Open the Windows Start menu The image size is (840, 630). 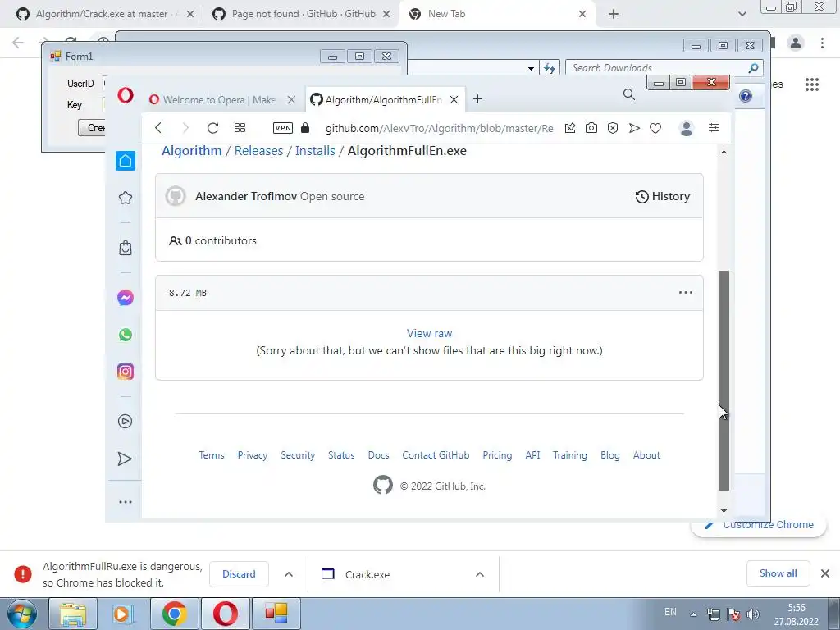pos(22,614)
